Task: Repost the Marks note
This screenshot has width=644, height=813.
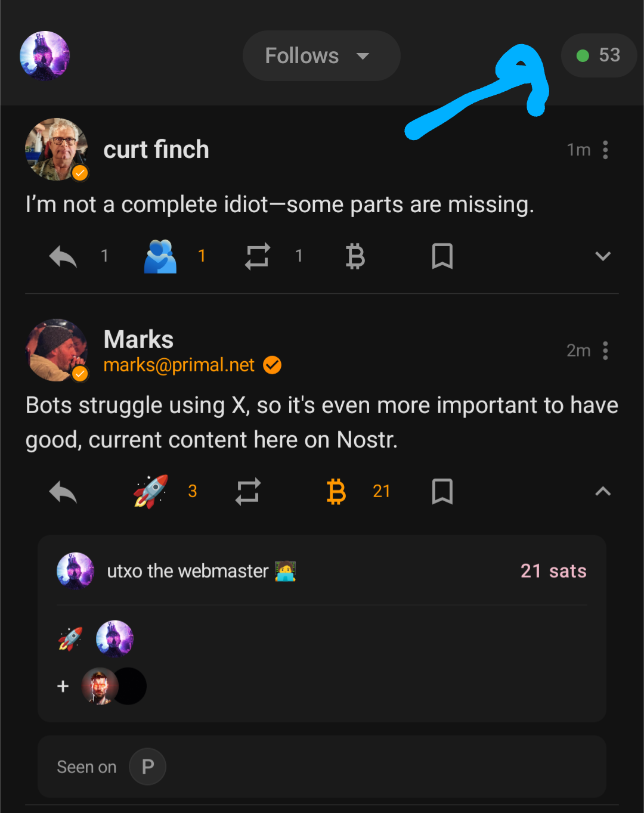Action: [248, 492]
